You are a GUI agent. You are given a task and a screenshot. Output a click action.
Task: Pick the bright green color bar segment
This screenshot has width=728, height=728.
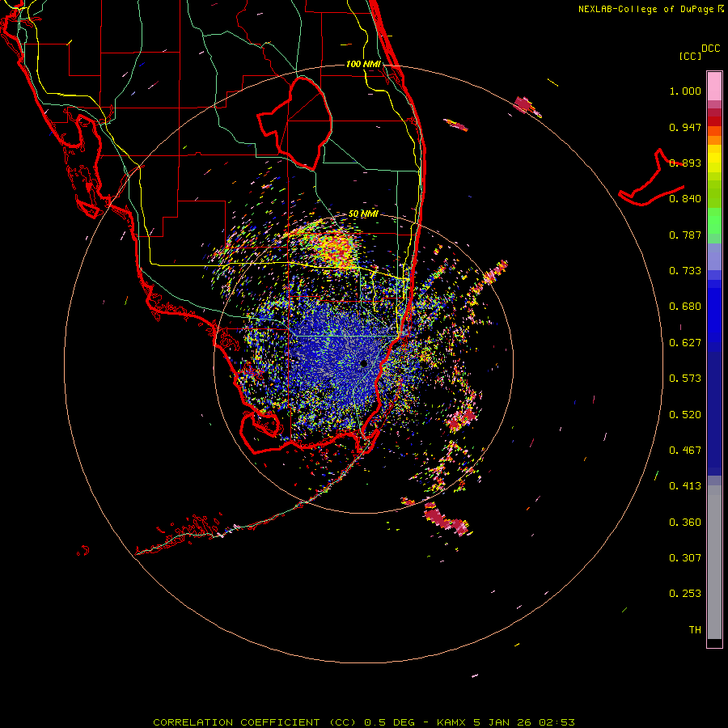714,221
